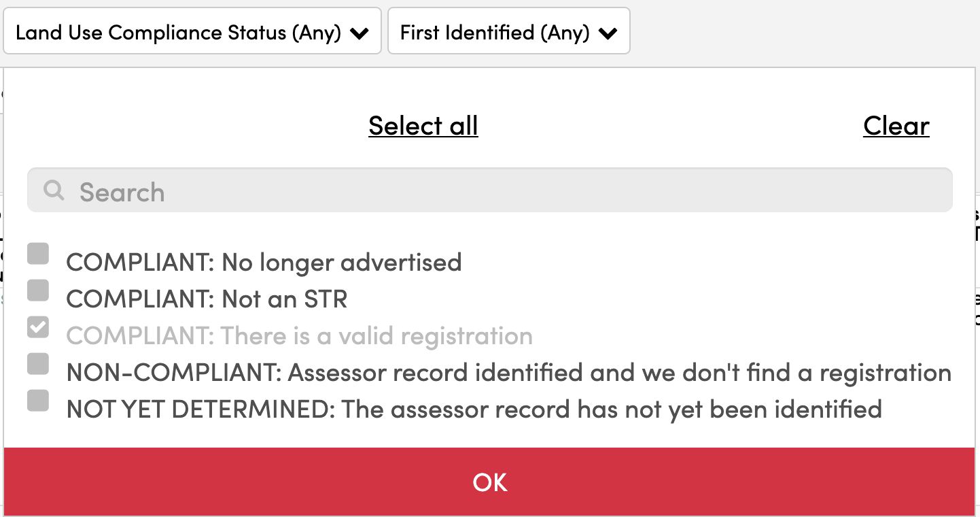This screenshot has height=517, width=980.
Task: Check the 'COMPLIANT: Not an STR' option
Action: click(37, 290)
